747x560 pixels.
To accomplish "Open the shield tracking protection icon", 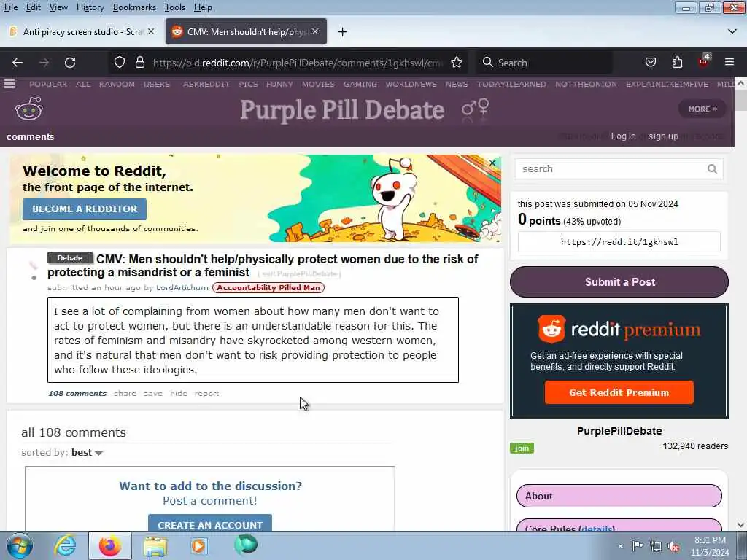I will pos(120,63).
